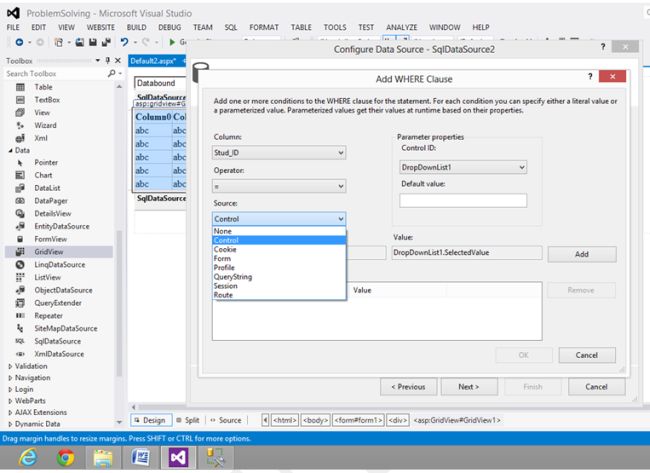The height and width of the screenshot is (473, 650).
Task: Select the View control icon in Toolbox
Action: pyautogui.click(x=20, y=113)
